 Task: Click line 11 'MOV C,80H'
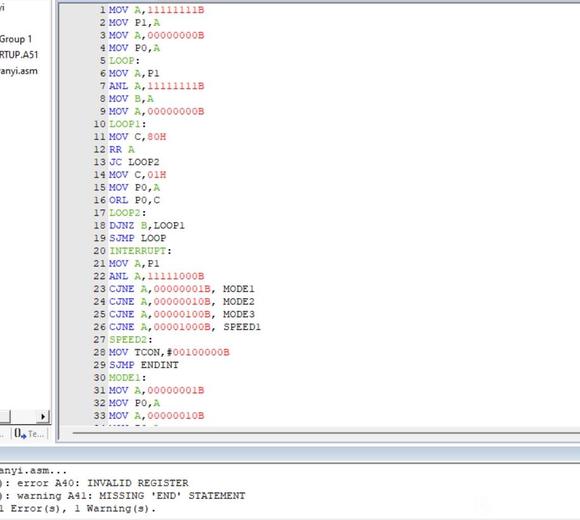pyautogui.click(x=137, y=137)
